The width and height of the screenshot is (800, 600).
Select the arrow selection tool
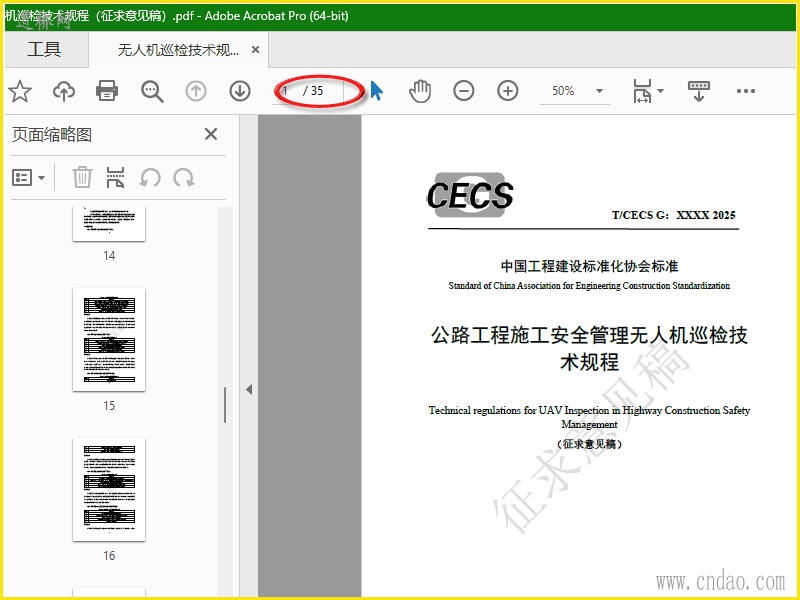(x=377, y=91)
